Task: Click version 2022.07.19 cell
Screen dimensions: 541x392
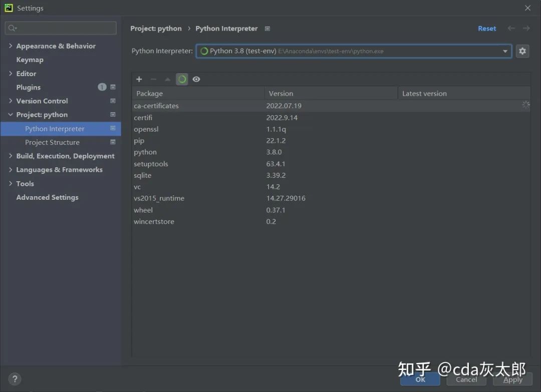Action: [x=284, y=106]
